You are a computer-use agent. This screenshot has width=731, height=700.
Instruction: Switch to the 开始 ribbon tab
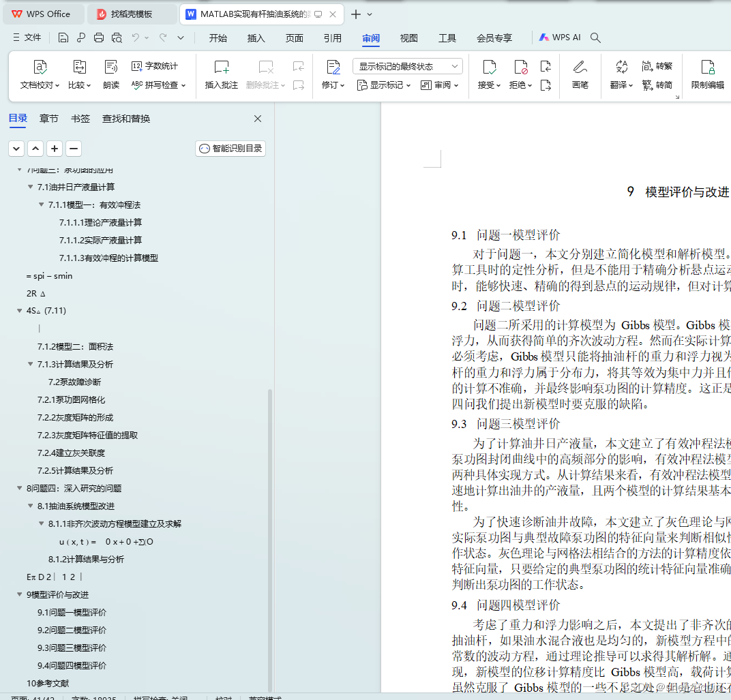pos(218,38)
